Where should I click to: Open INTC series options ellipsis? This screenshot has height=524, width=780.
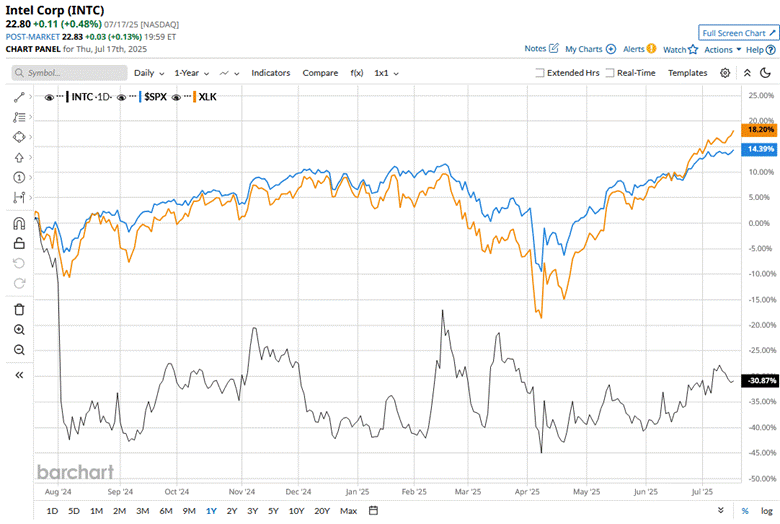click(x=60, y=96)
